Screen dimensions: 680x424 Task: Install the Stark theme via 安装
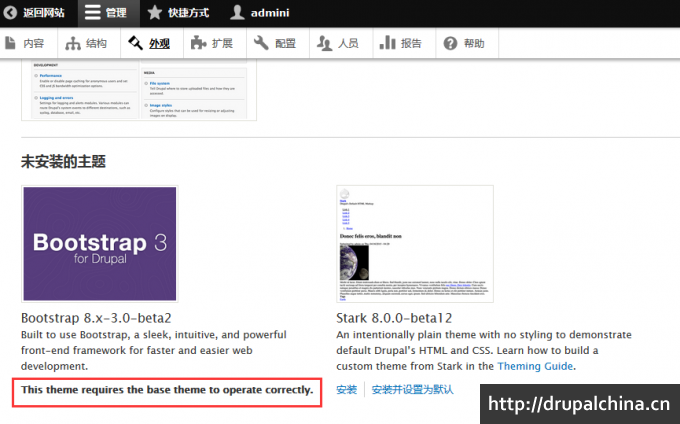click(x=347, y=389)
